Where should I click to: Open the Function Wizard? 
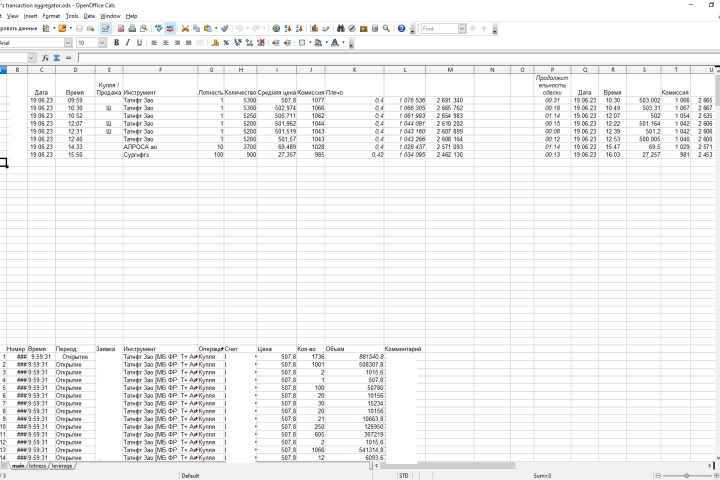[x=45, y=58]
